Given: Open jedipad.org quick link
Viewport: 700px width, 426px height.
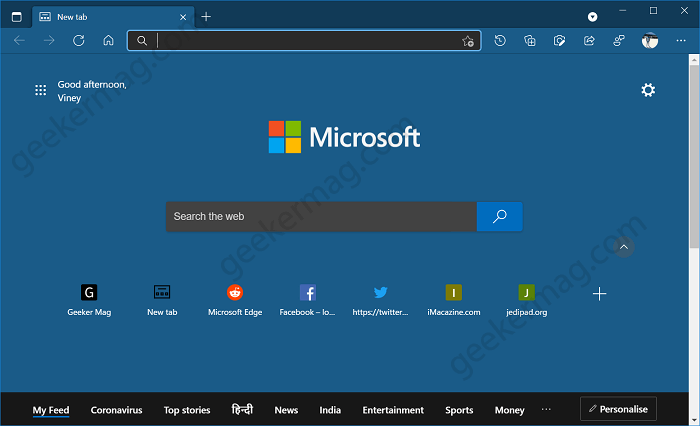Looking at the screenshot, I should [526, 301].
